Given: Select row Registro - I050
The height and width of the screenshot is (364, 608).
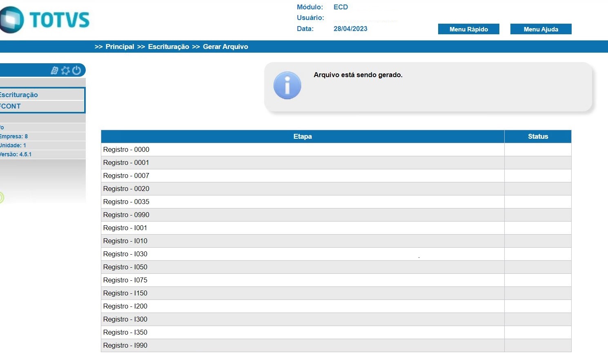Looking at the screenshot, I should [336, 267].
